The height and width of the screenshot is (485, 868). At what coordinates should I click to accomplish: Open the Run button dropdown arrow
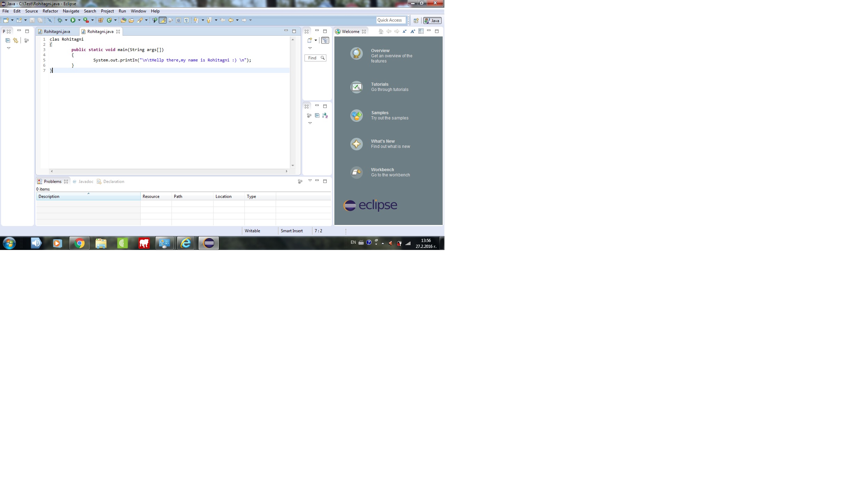(x=79, y=20)
